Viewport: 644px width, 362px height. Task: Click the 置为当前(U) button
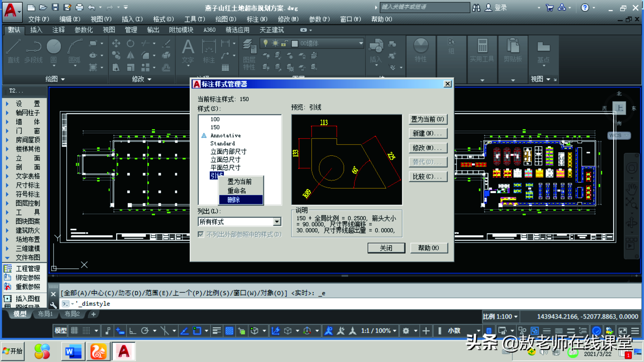coord(428,119)
